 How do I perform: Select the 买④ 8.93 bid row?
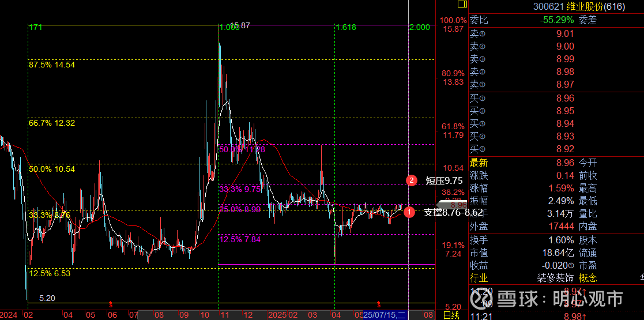coord(556,137)
